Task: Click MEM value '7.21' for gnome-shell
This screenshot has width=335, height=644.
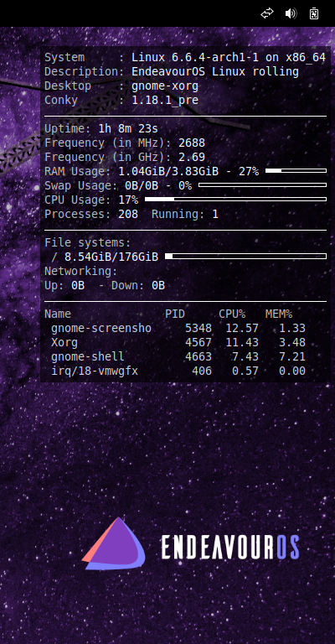Action: pyautogui.click(x=292, y=357)
